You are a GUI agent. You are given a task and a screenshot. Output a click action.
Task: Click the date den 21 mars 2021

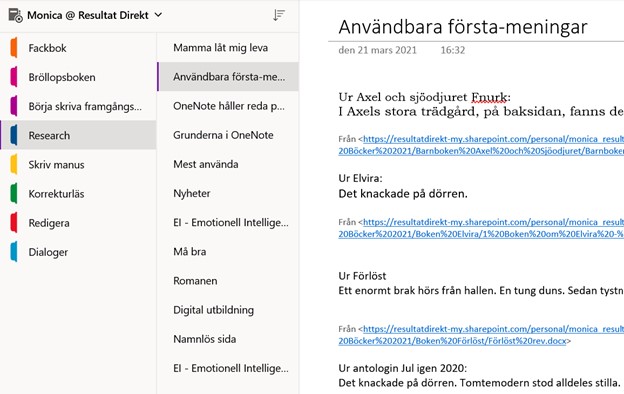coord(377,50)
